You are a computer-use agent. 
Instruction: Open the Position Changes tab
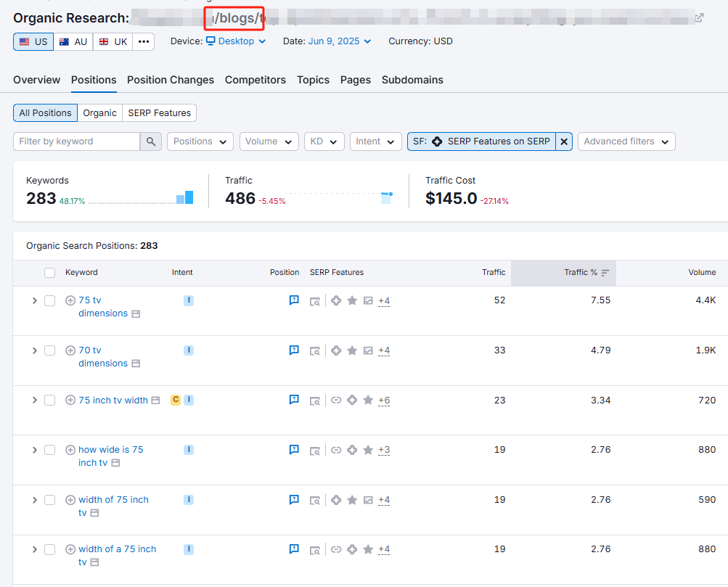pyautogui.click(x=171, y=80)
